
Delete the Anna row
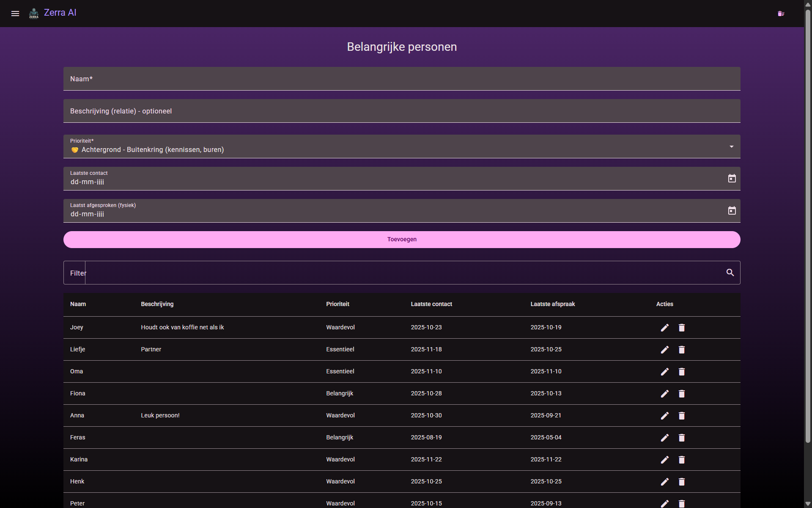pos(682,416)
